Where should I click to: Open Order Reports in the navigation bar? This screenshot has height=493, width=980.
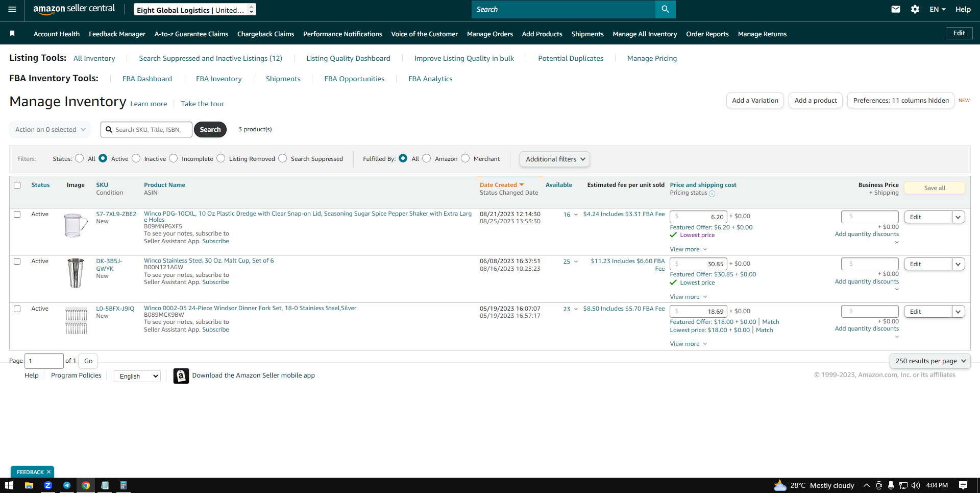[707, 34]
